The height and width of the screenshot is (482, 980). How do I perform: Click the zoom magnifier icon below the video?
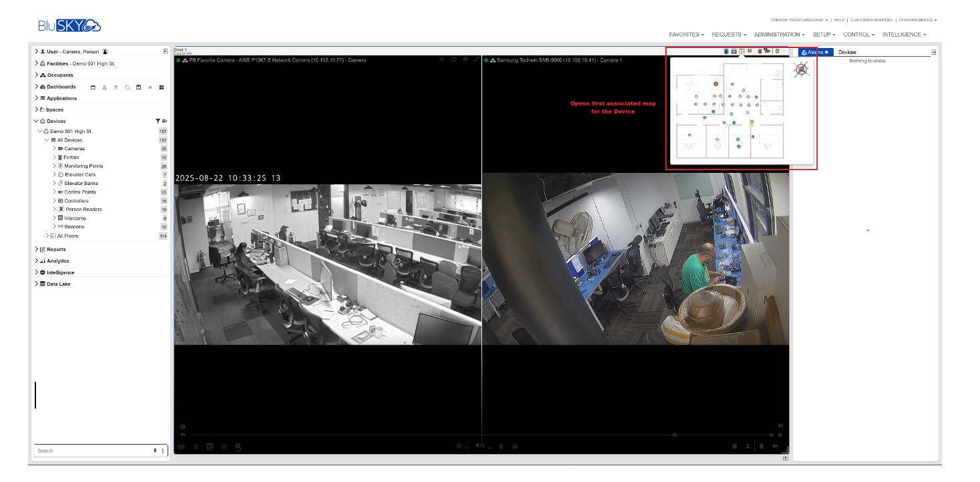[x=238, y=447]
